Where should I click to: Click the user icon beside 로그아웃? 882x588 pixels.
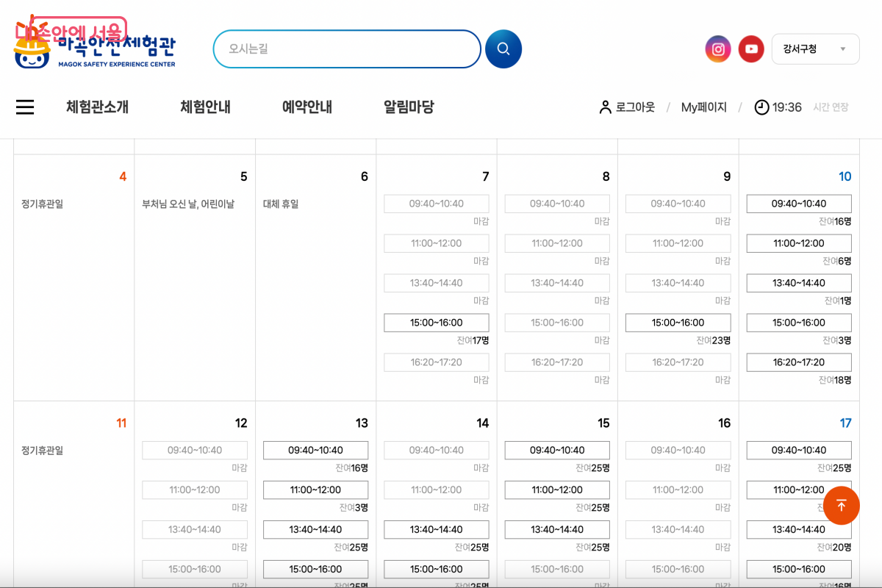coord(605,107)
